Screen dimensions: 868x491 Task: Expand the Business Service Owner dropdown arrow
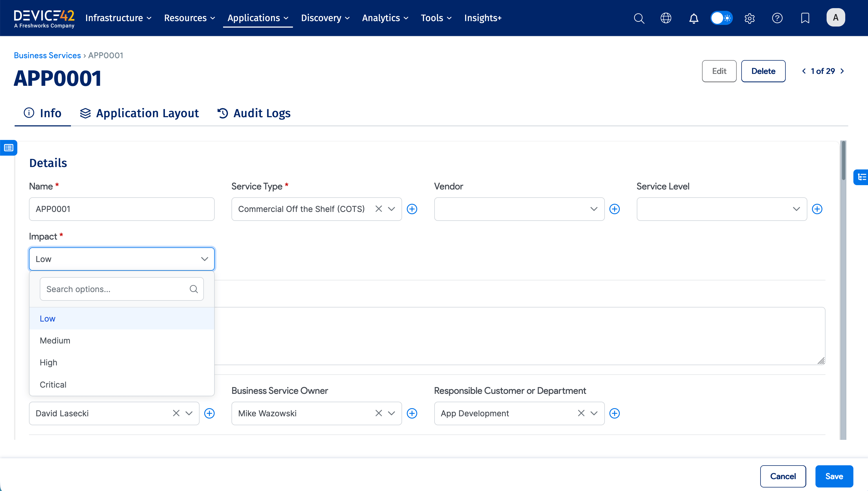point(391,413)
